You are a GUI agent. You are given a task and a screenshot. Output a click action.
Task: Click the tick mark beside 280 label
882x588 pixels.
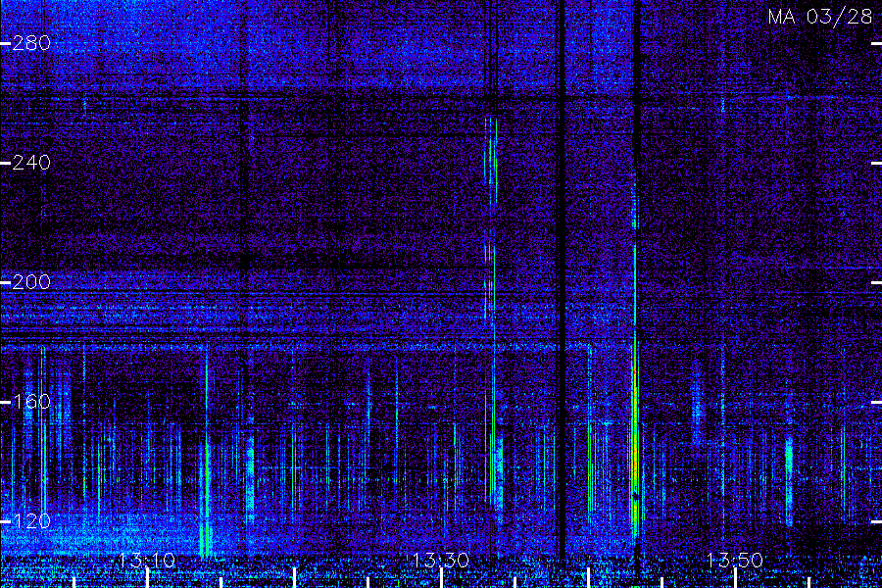tap(6, 43)
